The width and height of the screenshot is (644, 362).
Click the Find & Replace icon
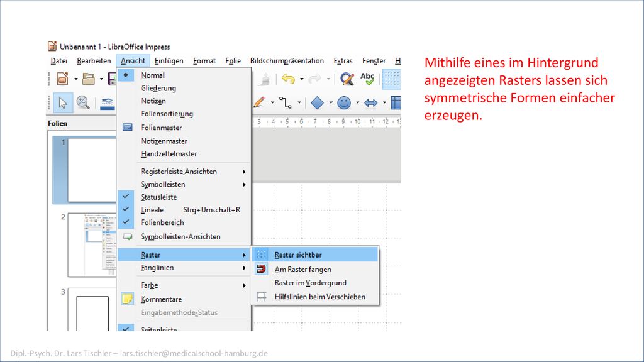click(x=347, y=79)
